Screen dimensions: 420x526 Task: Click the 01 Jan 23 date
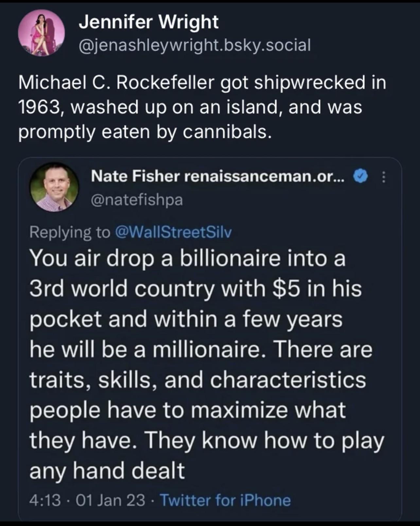pos(110,500)
